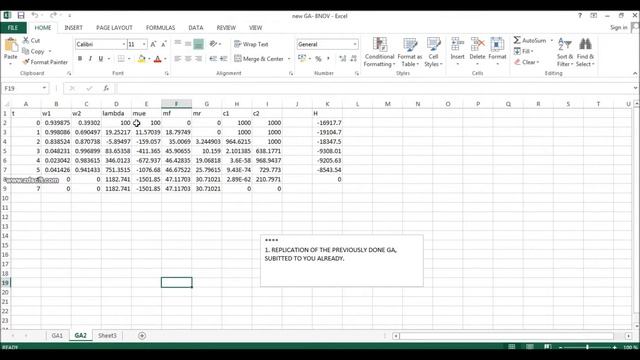
Task: Click the percent style icon
Action: [318, 59]
